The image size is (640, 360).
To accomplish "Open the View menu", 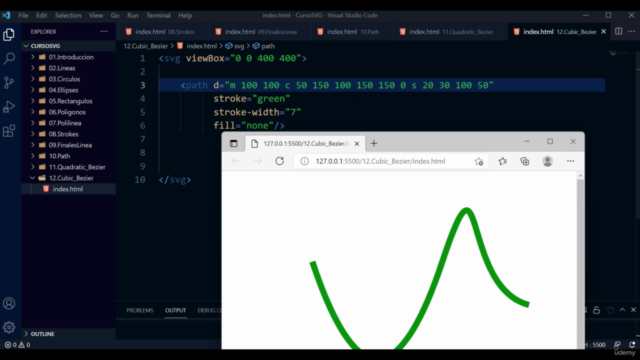I will pyautogui.click(x=96, y=15).
